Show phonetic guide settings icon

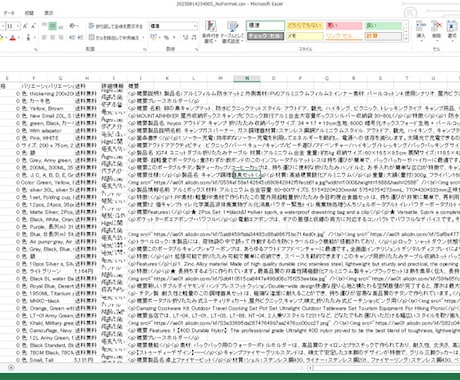[29, 38]
